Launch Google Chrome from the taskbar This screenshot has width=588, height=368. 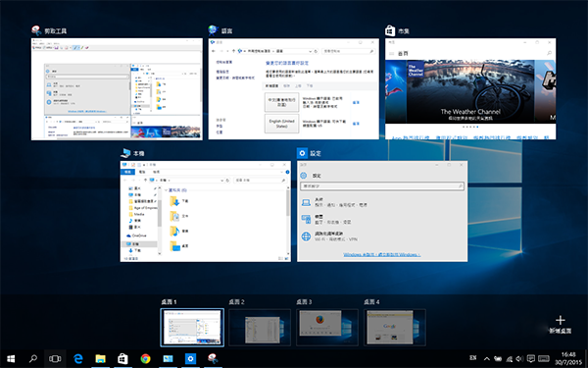point(145,359)
